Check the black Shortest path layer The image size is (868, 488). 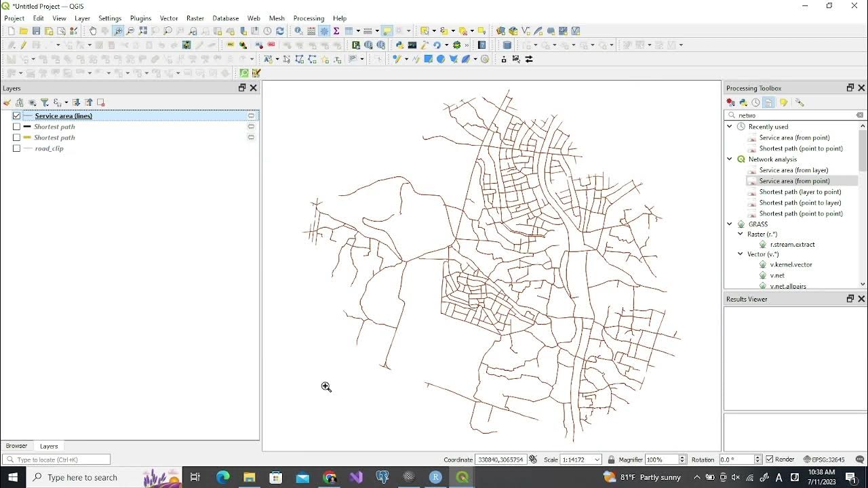coord(17,127)
